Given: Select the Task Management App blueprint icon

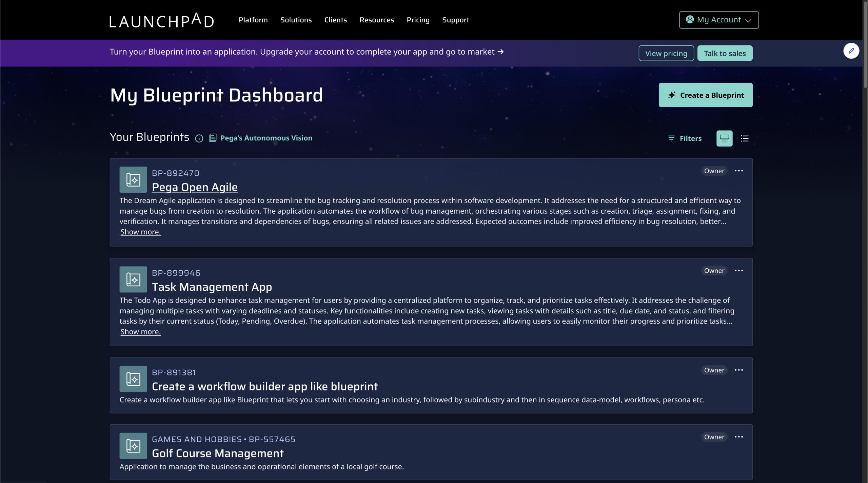Looking at the screenshot, I should click(x=133, y=279).
